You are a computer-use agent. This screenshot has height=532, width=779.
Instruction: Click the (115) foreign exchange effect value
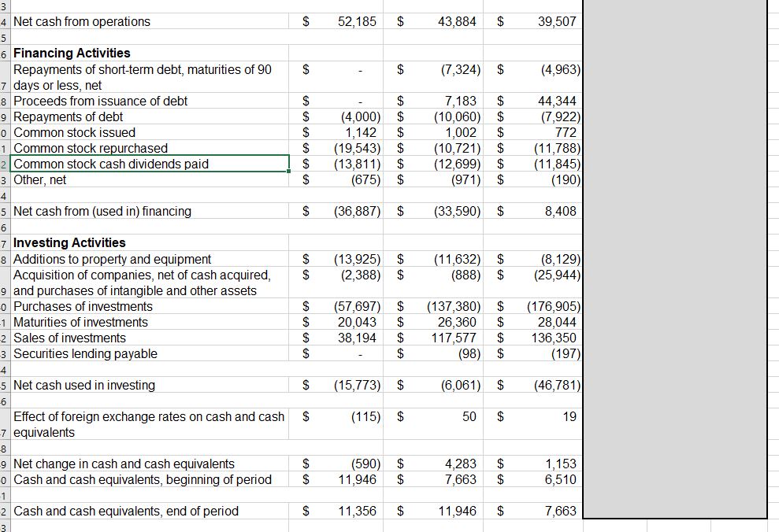365,416
